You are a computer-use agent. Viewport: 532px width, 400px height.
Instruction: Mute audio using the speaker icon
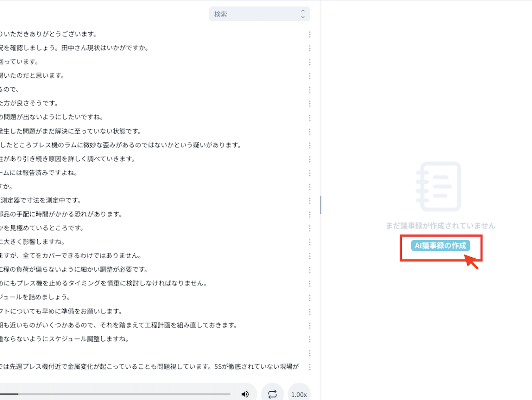(245, 394)
